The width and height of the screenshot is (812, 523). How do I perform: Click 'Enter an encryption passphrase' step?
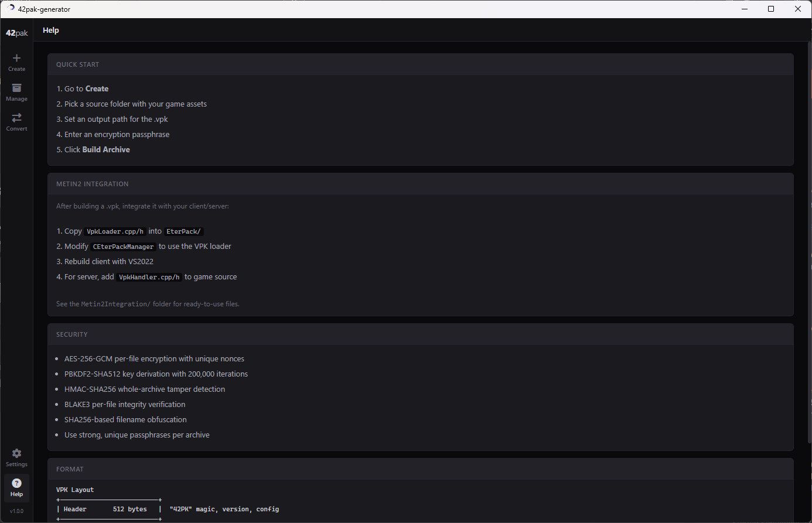point(113,135)
